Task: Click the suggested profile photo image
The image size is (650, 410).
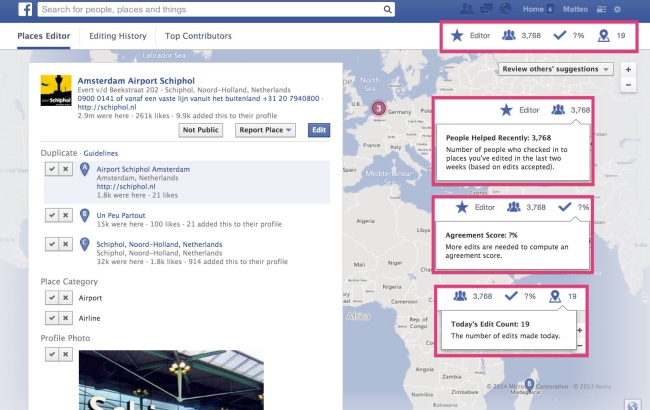Action: (x=171, y=379)
